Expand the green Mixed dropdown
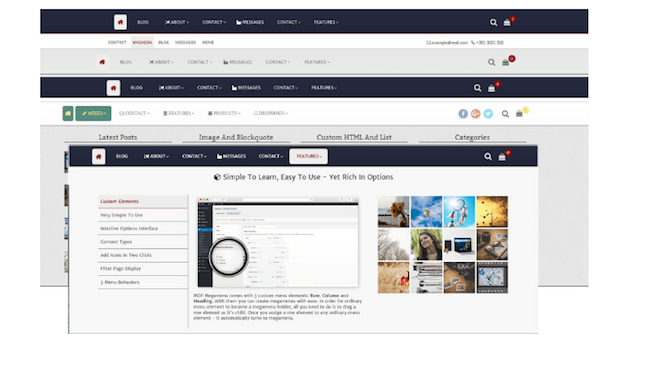 (x=93, y=113)
